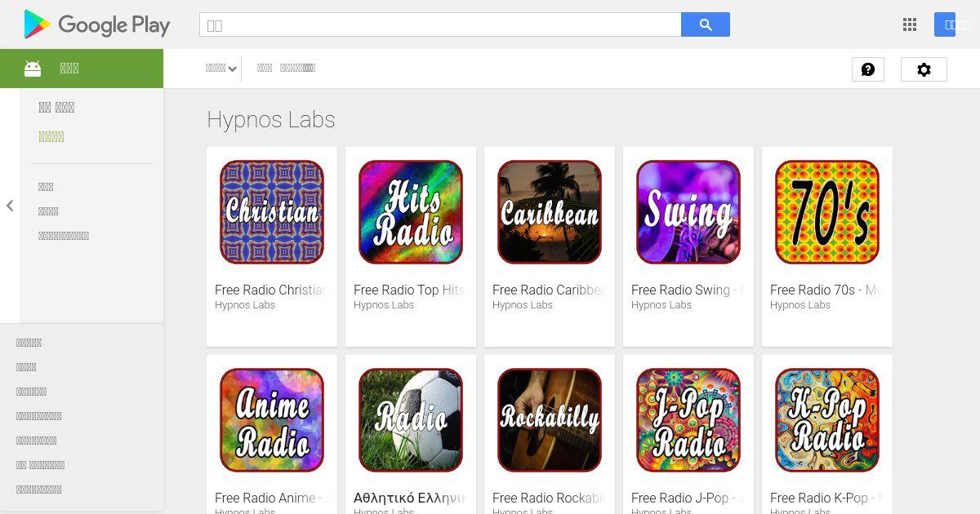Open the Swing radio app icon
This screenshot has height=514, width=980.
coord(688,212)
